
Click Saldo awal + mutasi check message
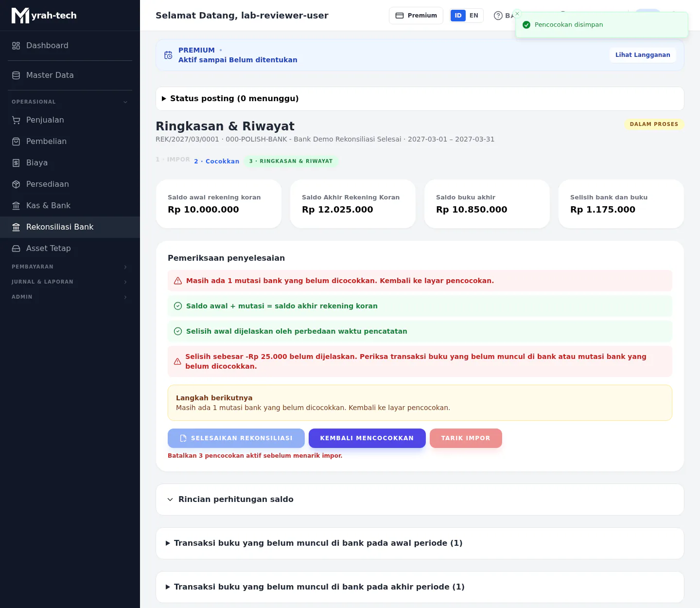pyautogui.click(x=420, y=306)
